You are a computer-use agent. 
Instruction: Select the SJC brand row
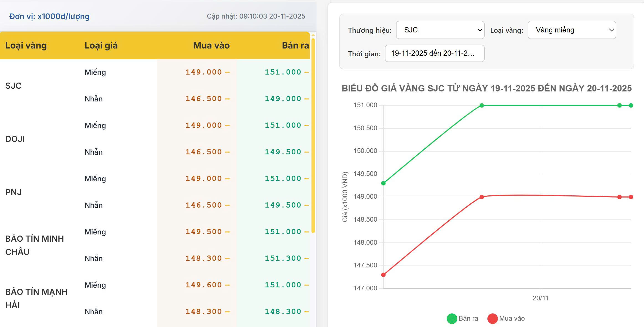click(13, 86)
